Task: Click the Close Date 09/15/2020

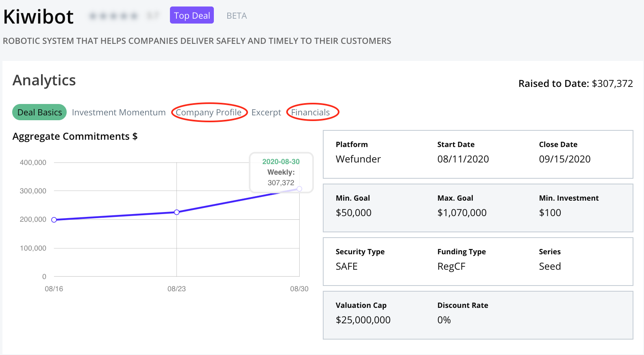Action: 565,159
